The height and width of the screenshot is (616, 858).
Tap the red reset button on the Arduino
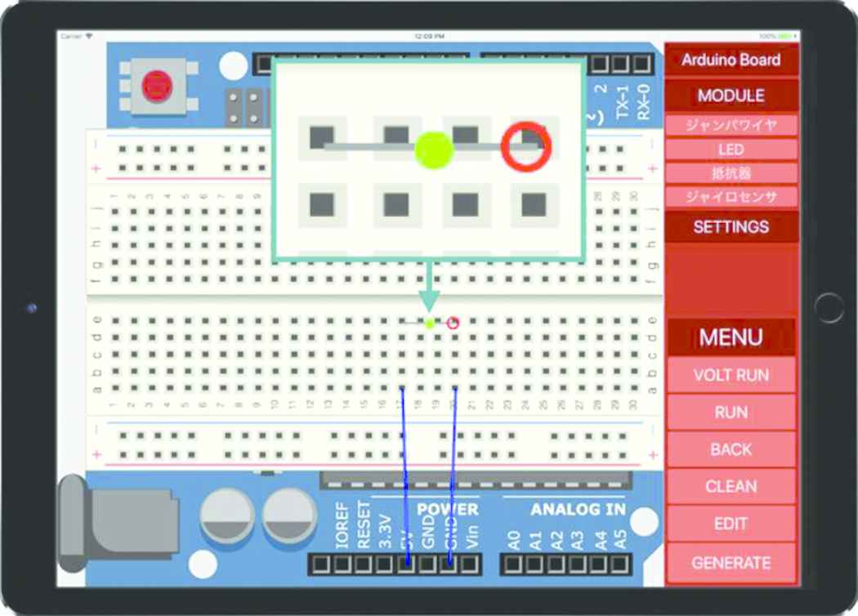point(158,87)
